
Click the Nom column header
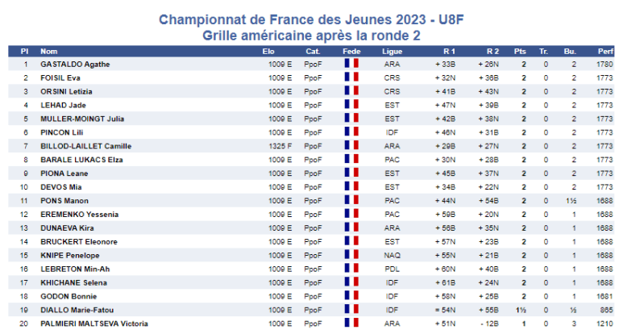(49, 51)
